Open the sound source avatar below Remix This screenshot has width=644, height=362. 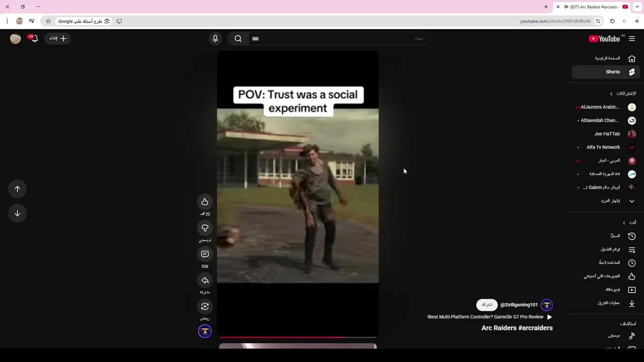point(205,331)
